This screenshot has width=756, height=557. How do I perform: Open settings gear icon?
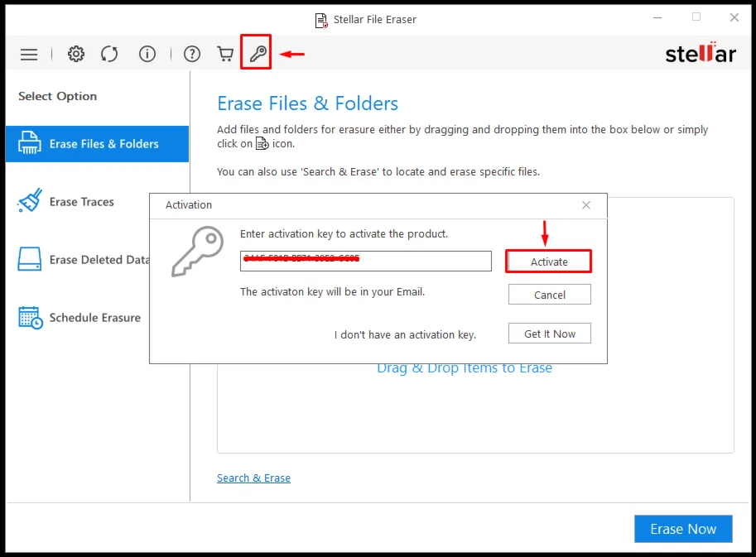click(75, 54)
